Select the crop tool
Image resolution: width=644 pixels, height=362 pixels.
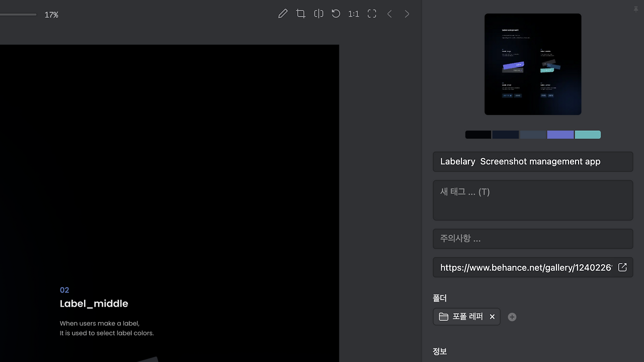point(300,14)
